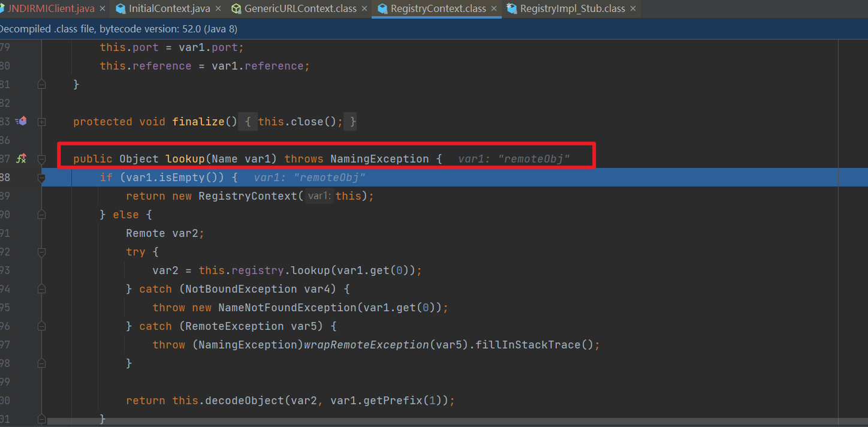This screenshot has width=868, height=427.
Task: Close the GenericURLContext.class tab
Action: pos(364,9)
